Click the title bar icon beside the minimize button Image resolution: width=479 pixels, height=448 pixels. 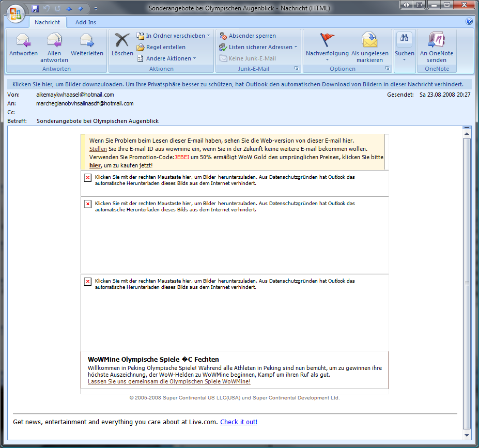pyautogui.click(x=420, y=5)
